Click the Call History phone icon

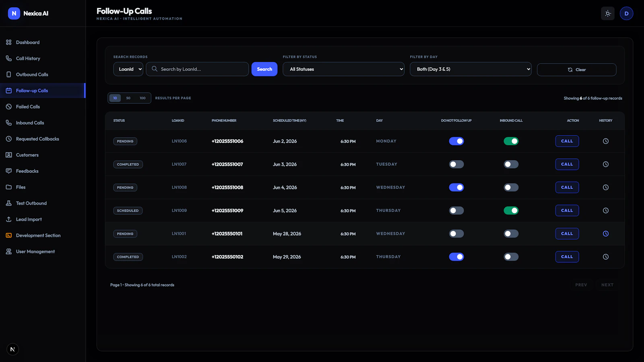pos(8,58)
